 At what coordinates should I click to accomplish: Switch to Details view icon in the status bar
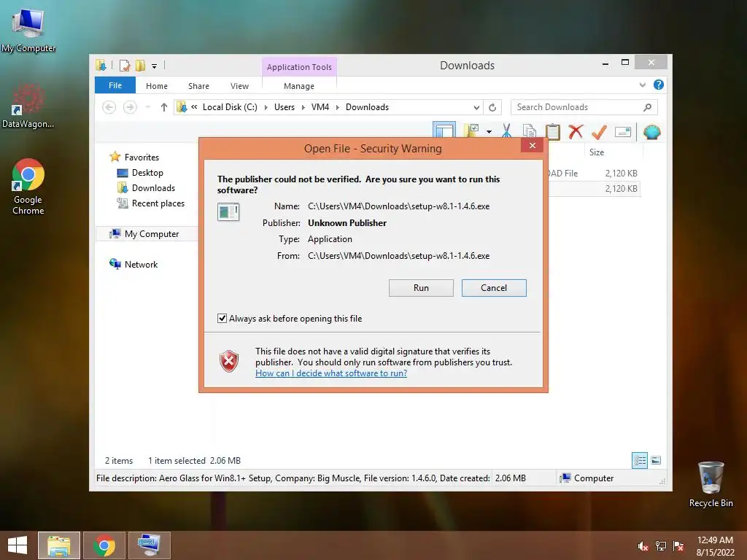(x=640, y=460)
